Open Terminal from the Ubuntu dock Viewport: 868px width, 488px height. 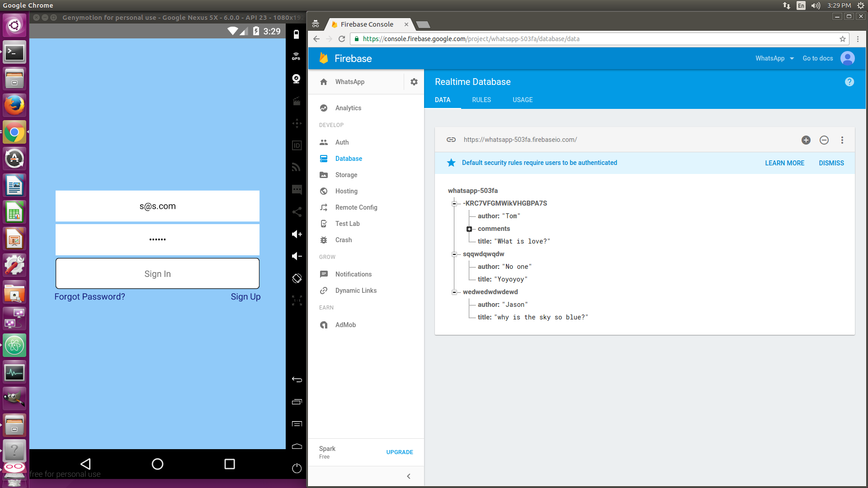pyautogui.click(x=14, y=52)
